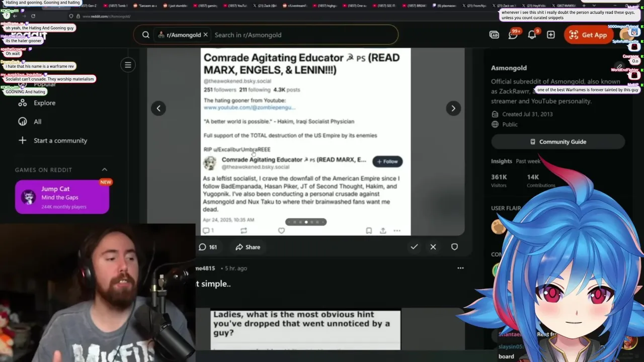Click the Insights Past week heading
Screen dimensions: 644x362
pos(516,161)
